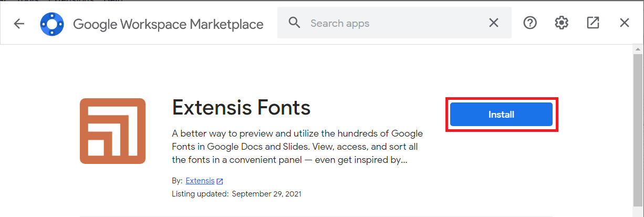644x217 pixels.
Task: Close the Marketplace dialog
Action: coord(625,23)
